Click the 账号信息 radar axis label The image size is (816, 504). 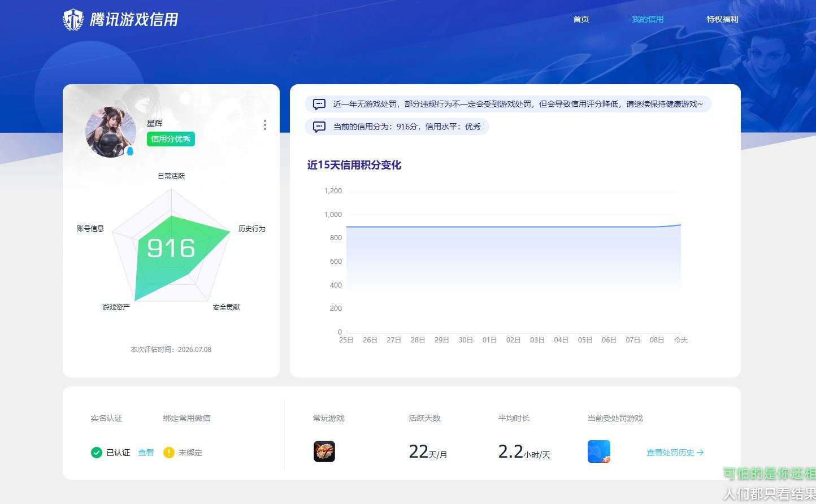(90, 229)
